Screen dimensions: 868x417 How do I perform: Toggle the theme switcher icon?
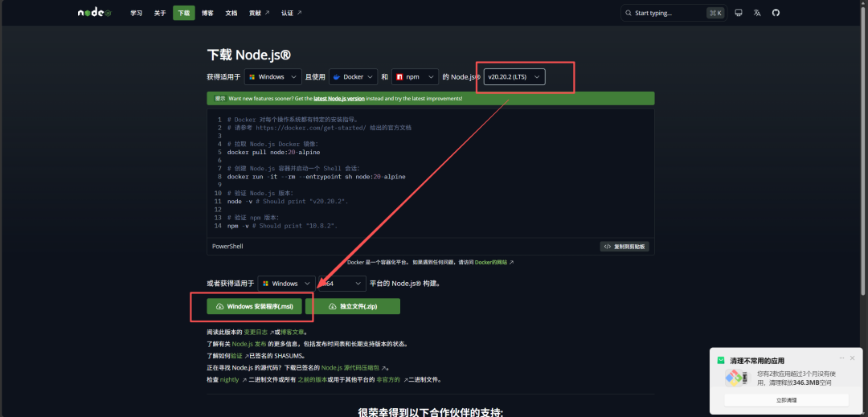pos(738,13)
